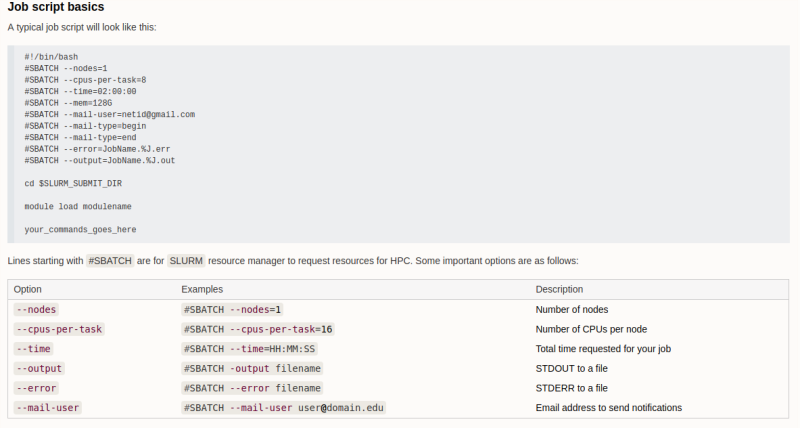Image resolution: width=800 pixels, height=428 pixels.
Task: Click the "#SBATCH --error filename" example
Action: (x=252, y=388)
